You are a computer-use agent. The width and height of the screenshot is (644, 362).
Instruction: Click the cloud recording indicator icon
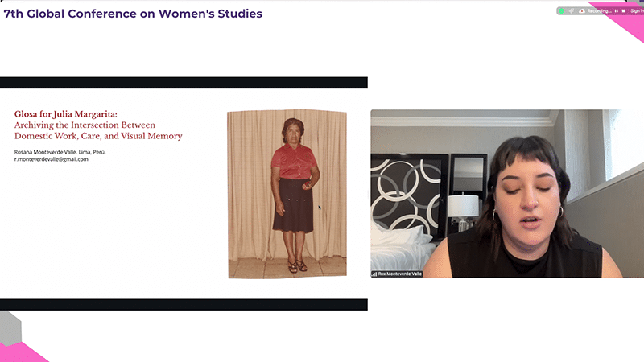pos(582,11)
